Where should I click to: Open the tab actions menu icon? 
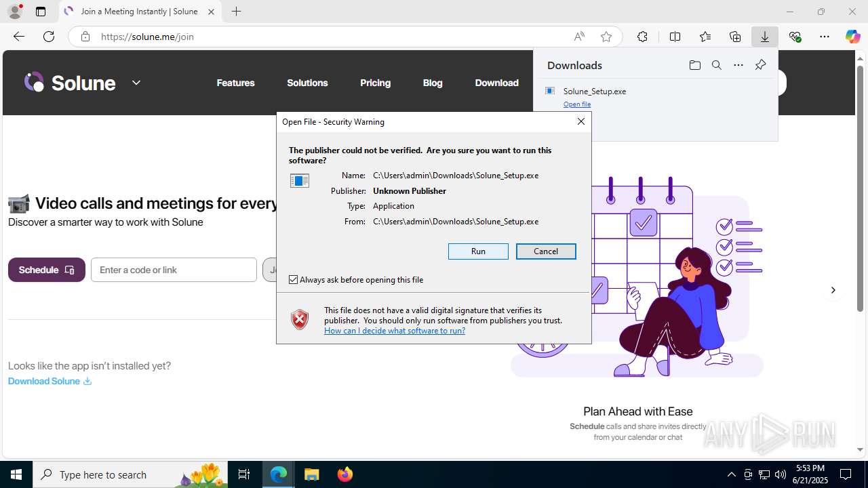(41, 12)
